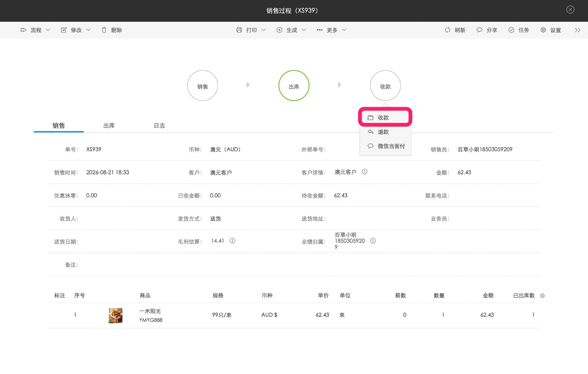Click product name 一米阳光

pos(150,311)
